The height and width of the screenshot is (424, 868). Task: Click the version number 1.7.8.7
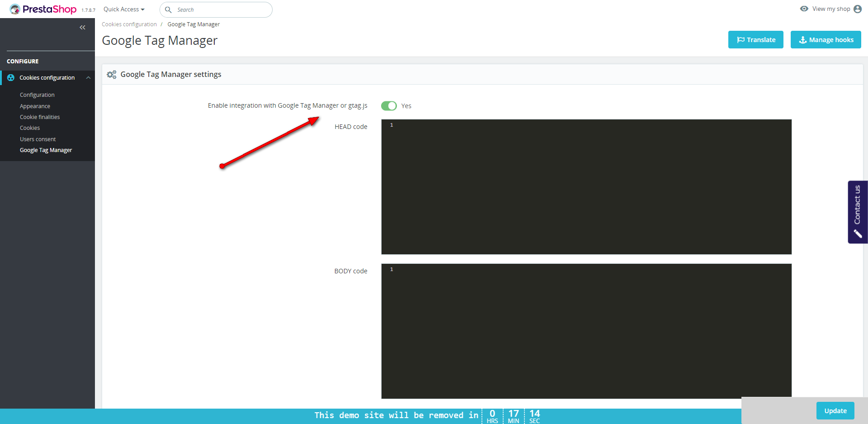coord(88,10)
